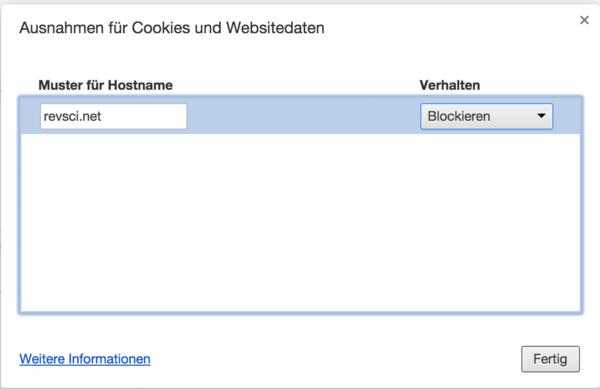This screenshot has width=600, height=389.
Task: Click the word Informationen in the help link
Action: coord(109,359)
